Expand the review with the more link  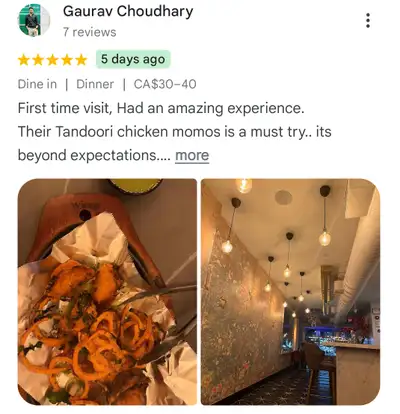tap(192, 155)
